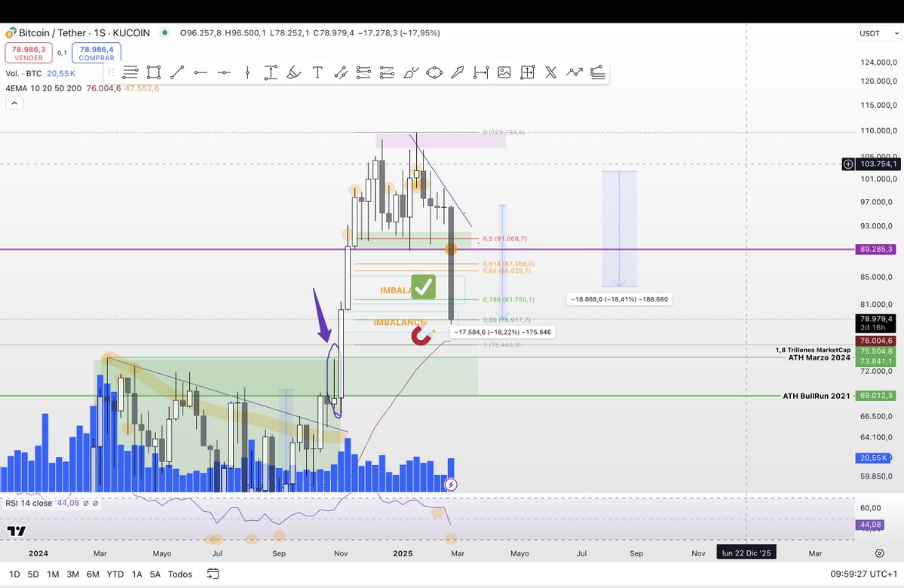The height and width of the screenshot is (588, 904).
Task: Select the 1D time range
Action: click(14, 574)
